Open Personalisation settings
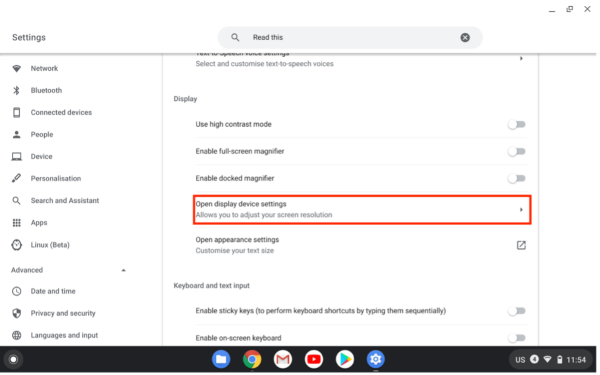Screen dimensions: 600x375 point(56,178)
